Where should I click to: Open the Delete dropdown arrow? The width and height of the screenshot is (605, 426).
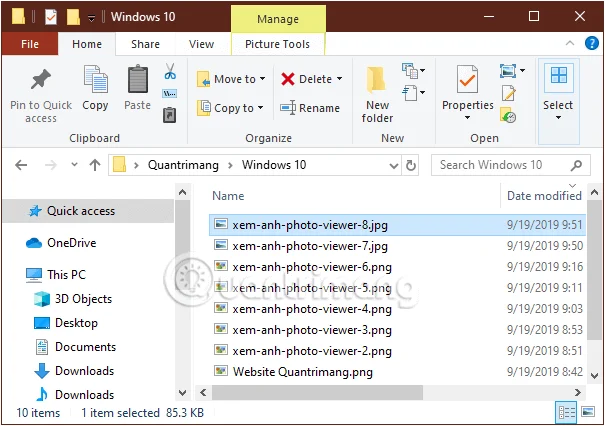point(339,79)
